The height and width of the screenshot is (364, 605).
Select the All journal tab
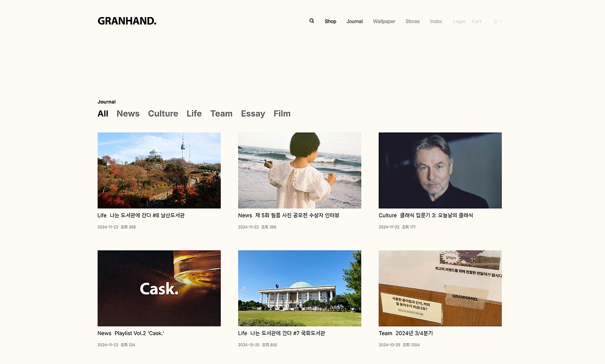click(x=103, y=113)
